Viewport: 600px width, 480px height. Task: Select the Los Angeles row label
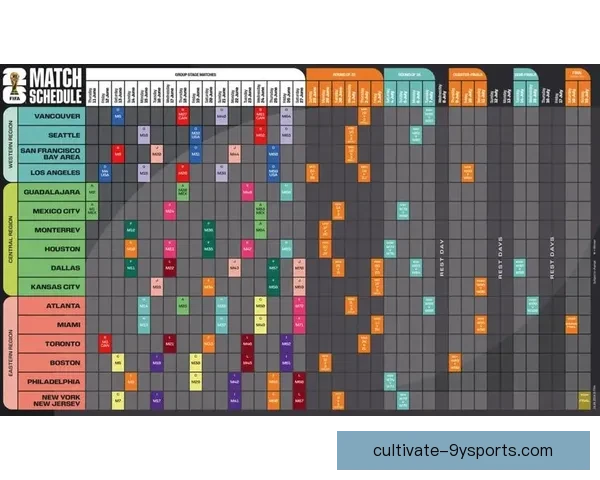50,172
